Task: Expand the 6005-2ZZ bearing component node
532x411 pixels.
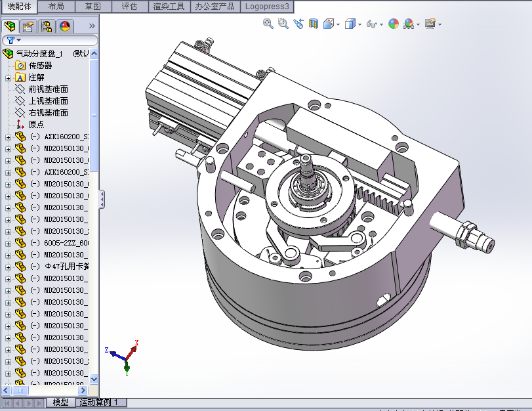Action: coord(8,243)
